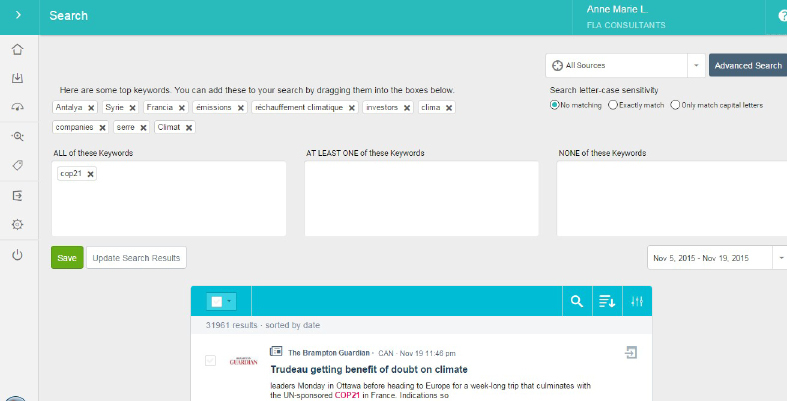This screenshot has width=787, height=401.
Task: Open sort order icon in results bar
Action: pyautogui.click(x=606, y=301)
